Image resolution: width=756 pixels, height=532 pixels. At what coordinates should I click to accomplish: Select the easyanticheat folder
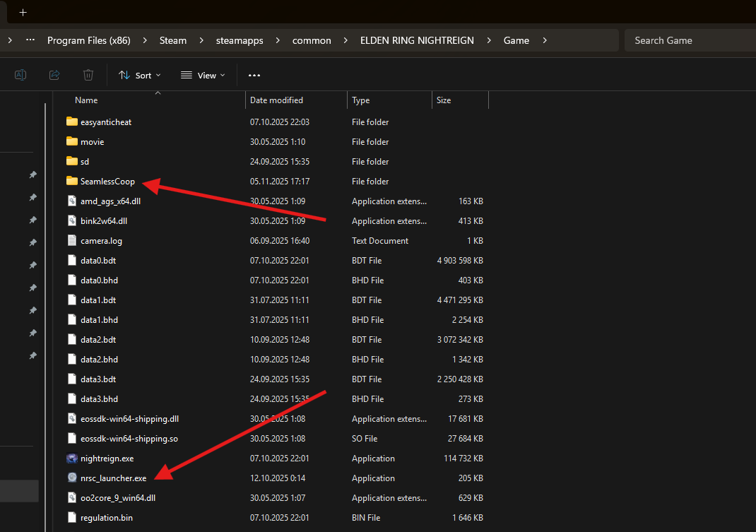pyautogui.click(x=105, y=122)
